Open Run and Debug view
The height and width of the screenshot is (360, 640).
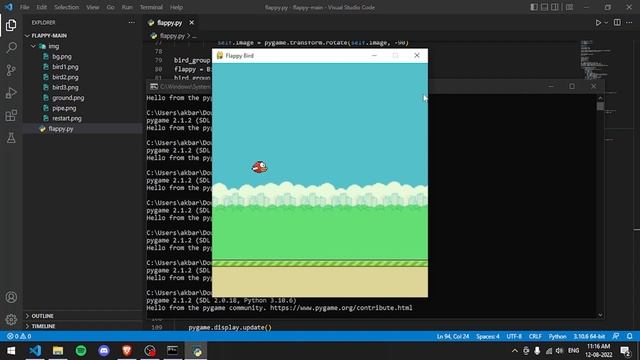11,93
